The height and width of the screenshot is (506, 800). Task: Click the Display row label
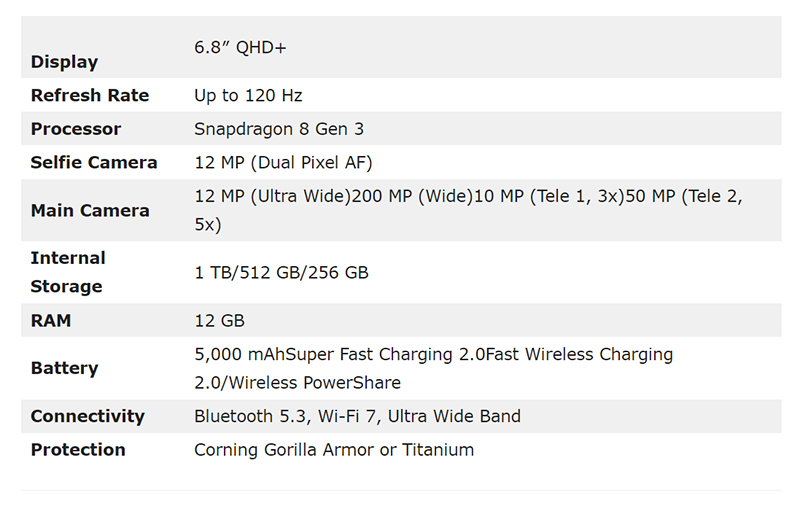tap(64, 62)
